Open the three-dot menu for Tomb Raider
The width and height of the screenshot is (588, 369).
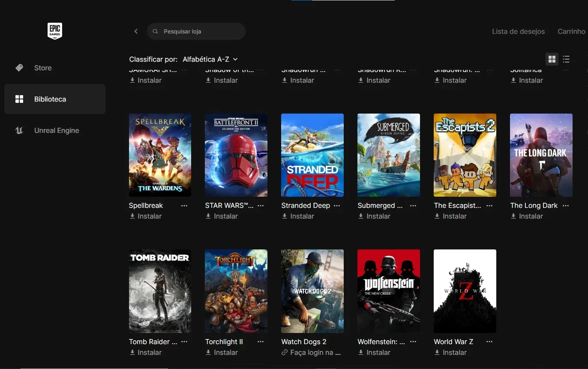(x=184, y=342)
